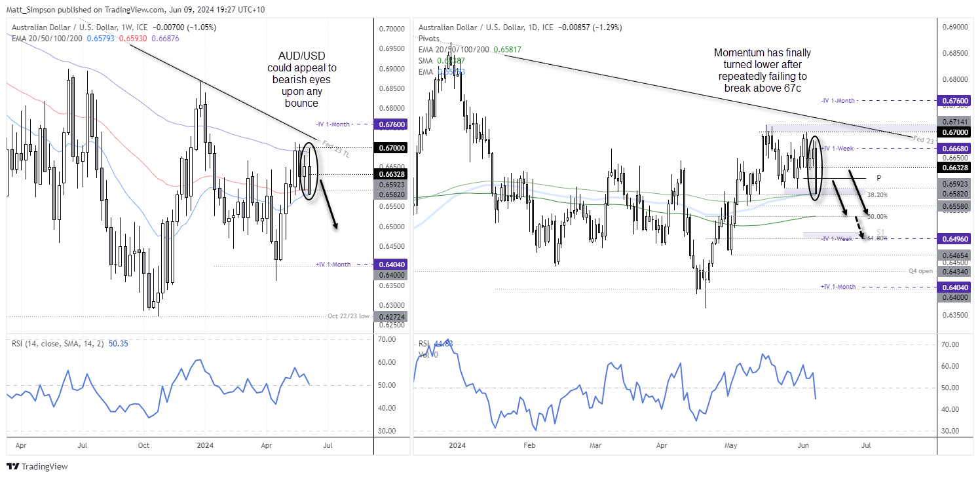Click the weekly chart percentage change −0.00700 (−1.05%)
Viewport: 980px width, 478px height.
click(x=184, y=28)
